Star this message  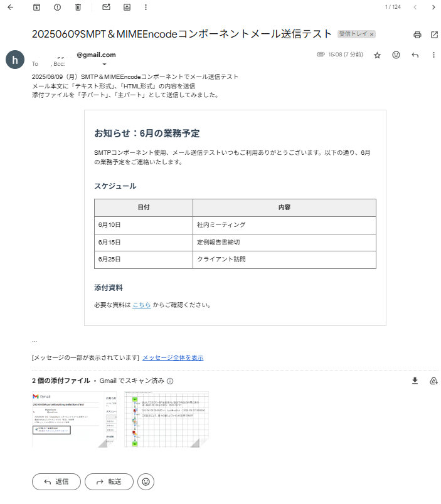(377, 55)
